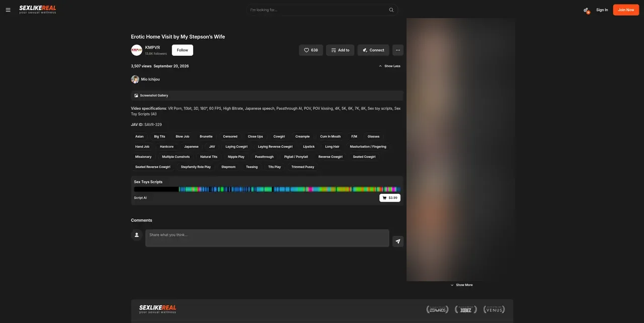Click the Sex Toys Scripts heatmap bar
This screenshot has width=644, height=323.
click(x=267, y=190)
